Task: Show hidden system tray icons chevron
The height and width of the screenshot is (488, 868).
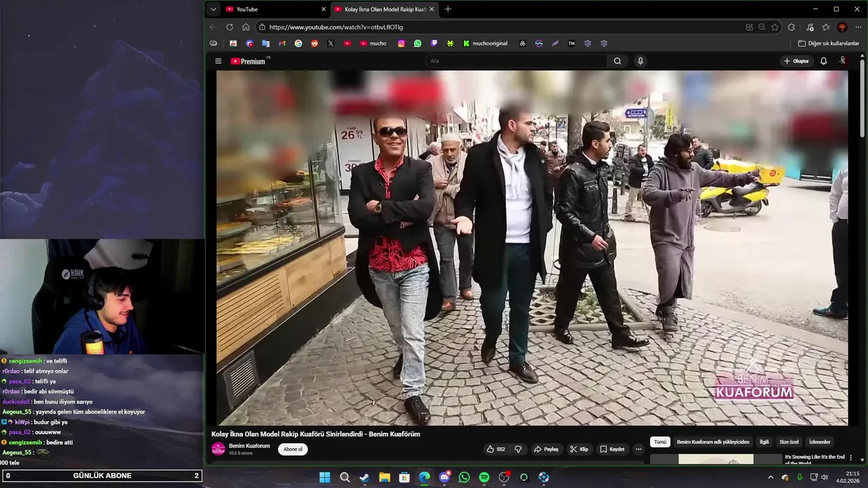Action: tap(770, 477)
